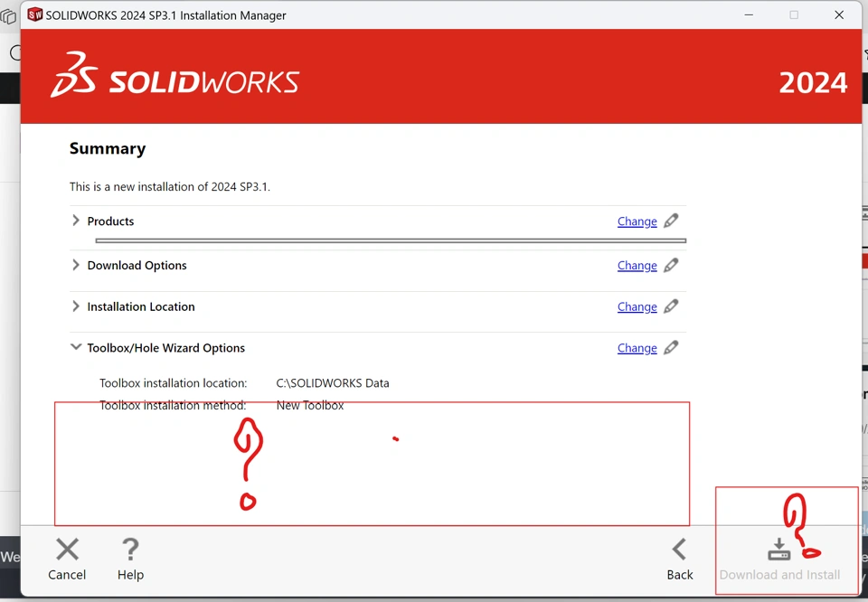Minimize the Installation Manager window
Screen dimensions: 868x602
click(x=749, y=15)
